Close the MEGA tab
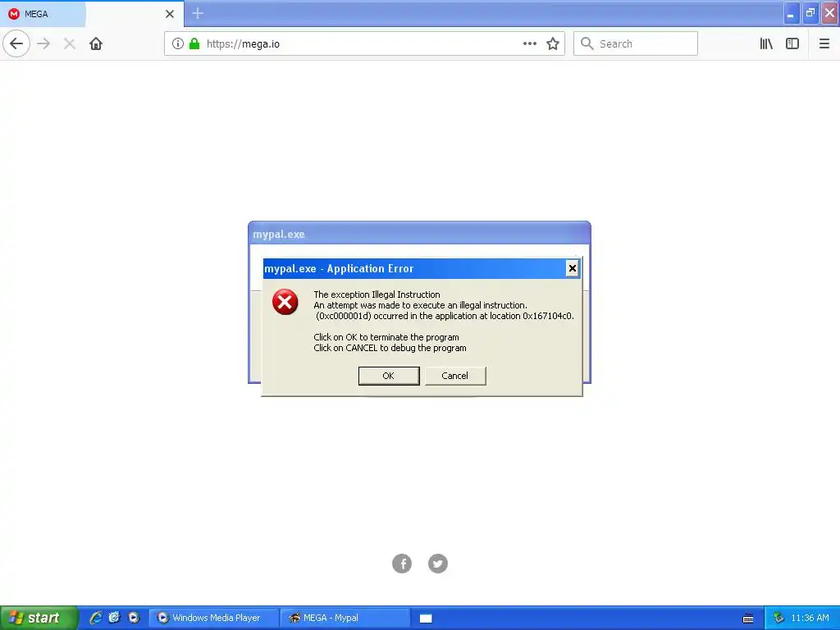 coord(169,14)
